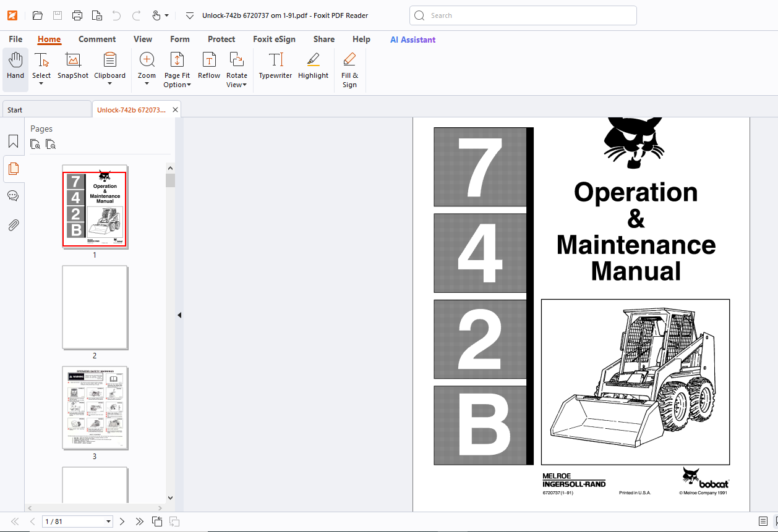Select page 3 safety warnings thumbnail
The image size is (778, 532).
[x=95, y=408]
